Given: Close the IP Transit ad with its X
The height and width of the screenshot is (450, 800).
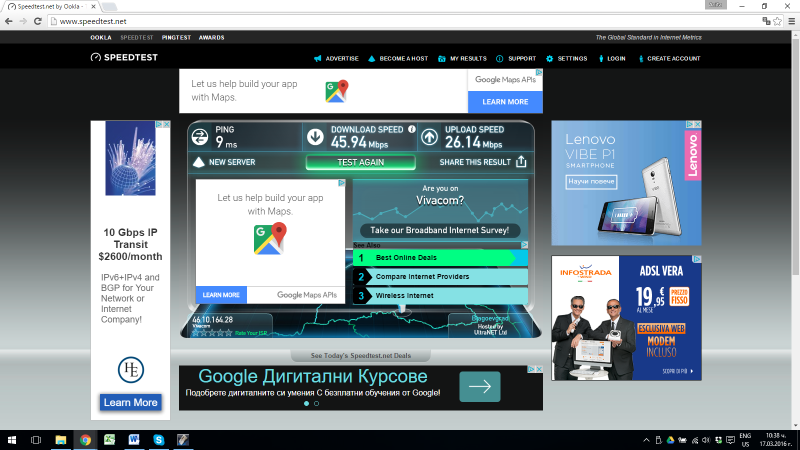Looking at the screenshot, I should click(166, 124).
